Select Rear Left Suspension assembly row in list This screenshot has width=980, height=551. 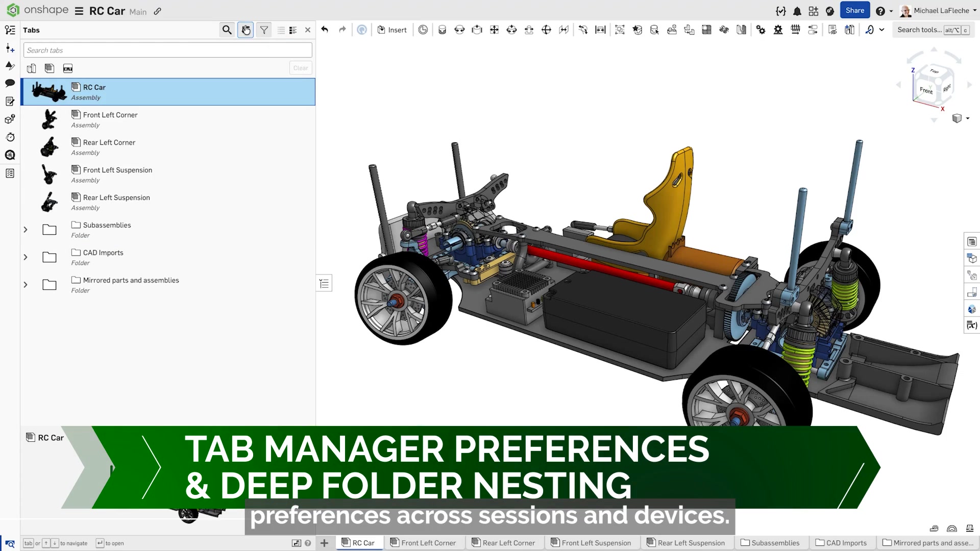[168, 202]
